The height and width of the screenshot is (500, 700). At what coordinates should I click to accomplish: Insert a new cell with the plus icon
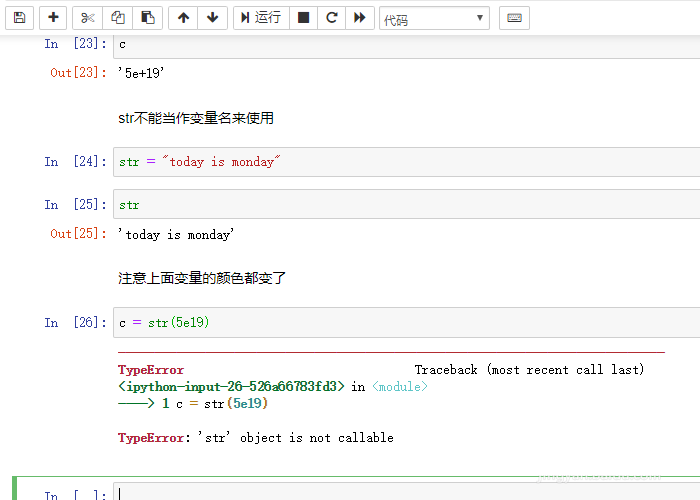(53, 18)
